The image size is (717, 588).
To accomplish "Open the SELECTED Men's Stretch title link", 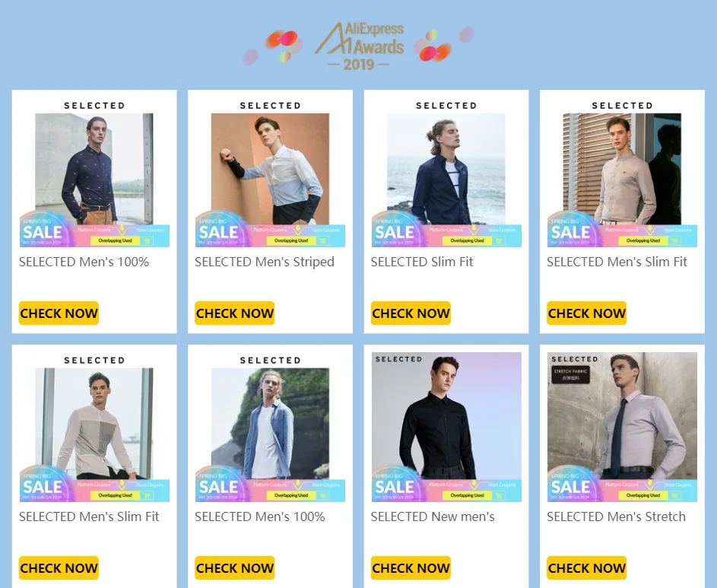I will [616, 516].
